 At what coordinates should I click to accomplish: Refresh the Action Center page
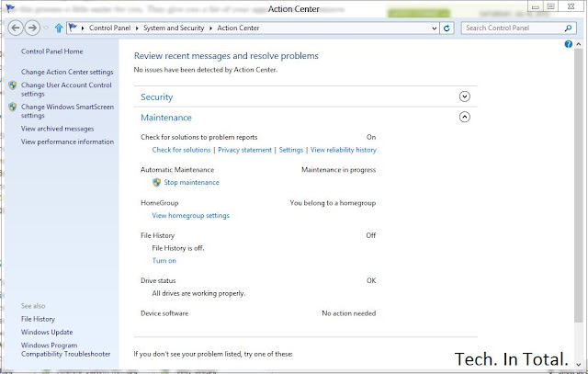pos(447,28)
